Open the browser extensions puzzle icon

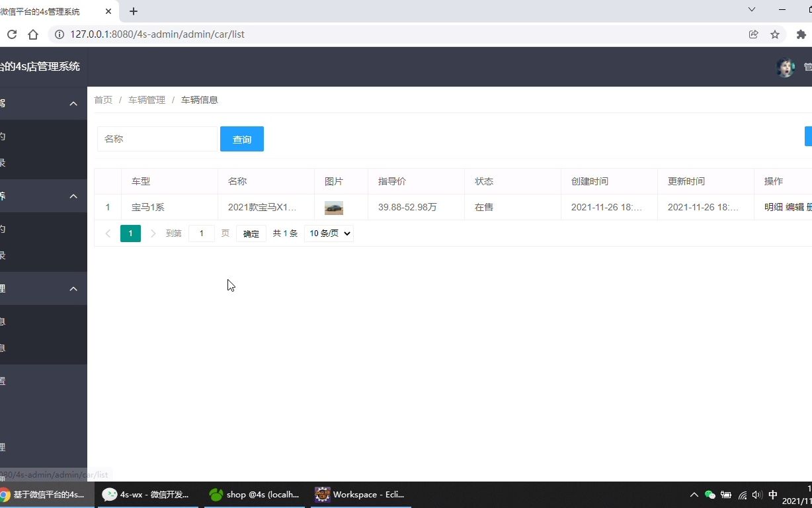[x=801, y=34]
